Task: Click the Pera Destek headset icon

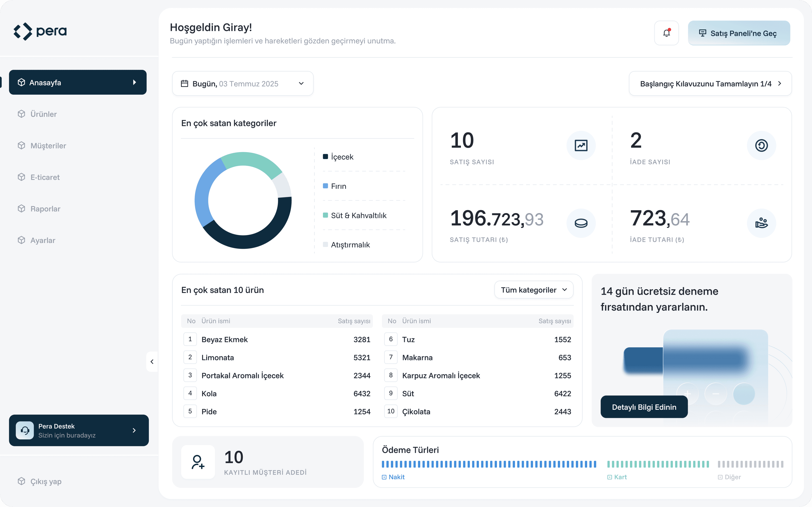Action: (25, 430)
